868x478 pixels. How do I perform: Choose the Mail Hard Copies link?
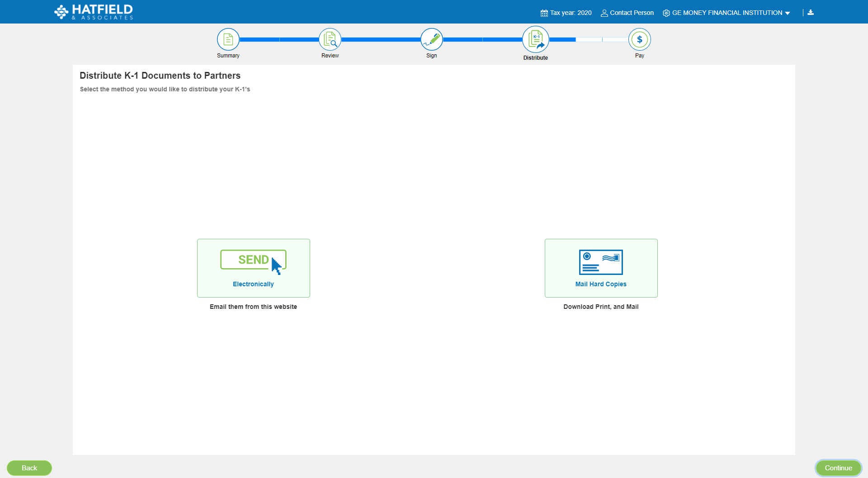pos(601,284)
